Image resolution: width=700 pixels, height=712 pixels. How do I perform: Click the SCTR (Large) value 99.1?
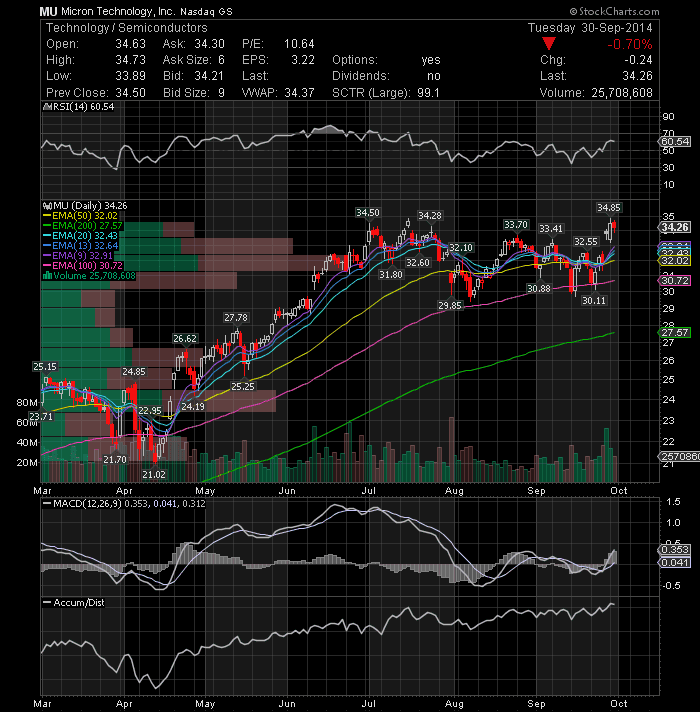pyautogui.click(x=428, y=93)
